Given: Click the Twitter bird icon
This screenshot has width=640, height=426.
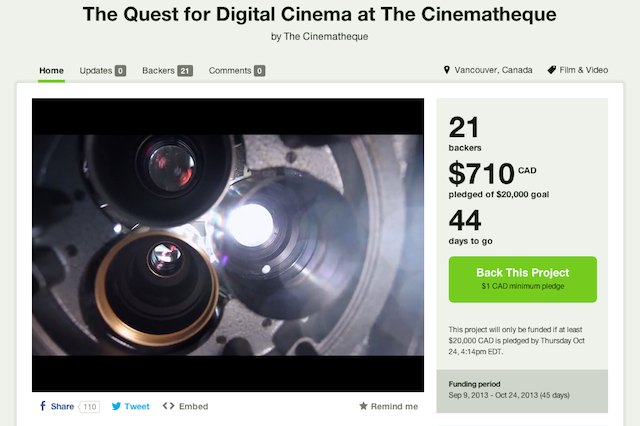Looking at the screenshot, I should (x=117, y=407).
